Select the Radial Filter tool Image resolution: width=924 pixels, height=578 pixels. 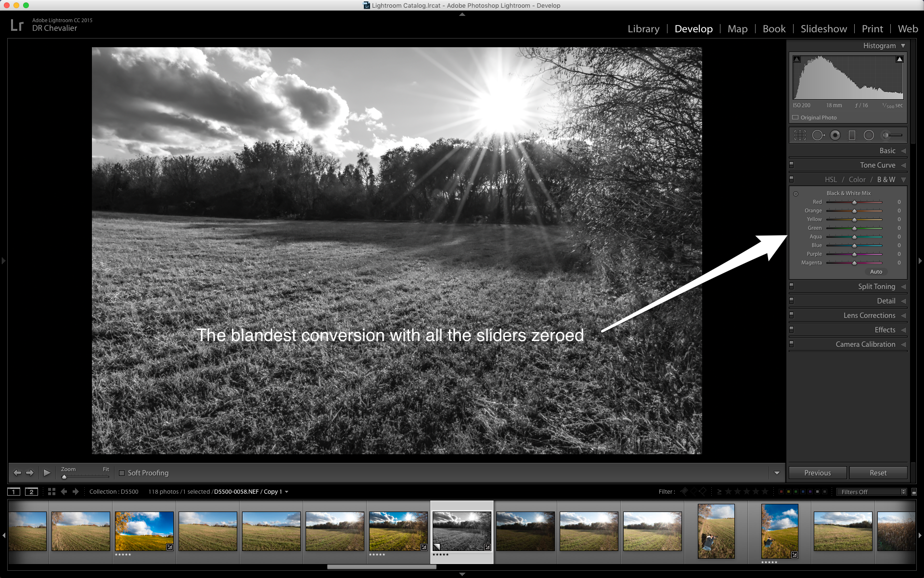[x=869, y=135]
